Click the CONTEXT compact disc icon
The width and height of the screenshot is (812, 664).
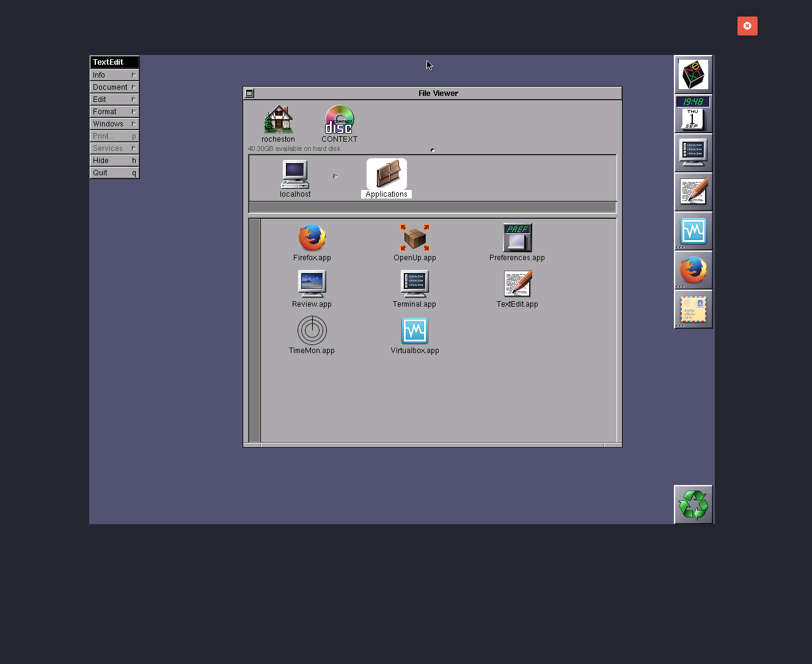(339, 119)
